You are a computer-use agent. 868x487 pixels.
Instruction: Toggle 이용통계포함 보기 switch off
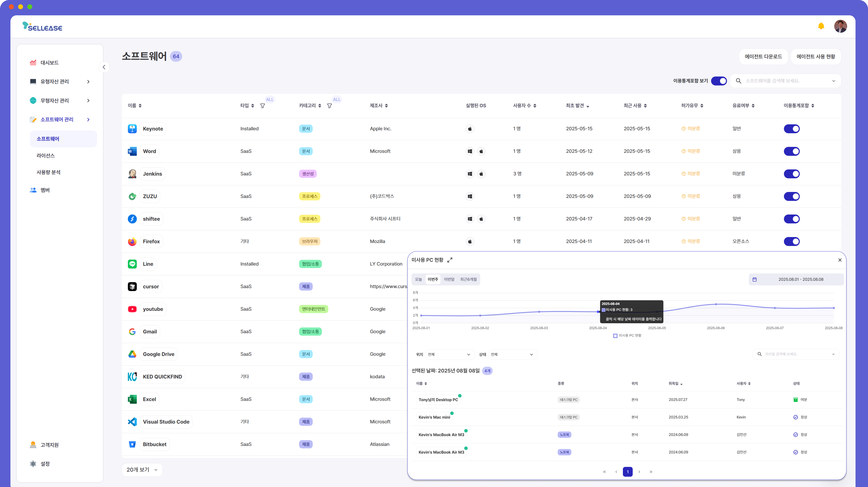(719, 81)
